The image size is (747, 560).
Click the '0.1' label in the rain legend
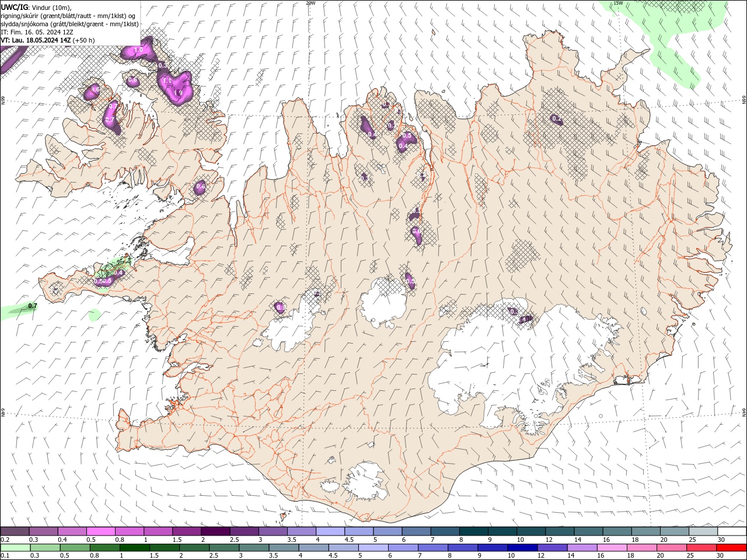[x=5, y=556]
